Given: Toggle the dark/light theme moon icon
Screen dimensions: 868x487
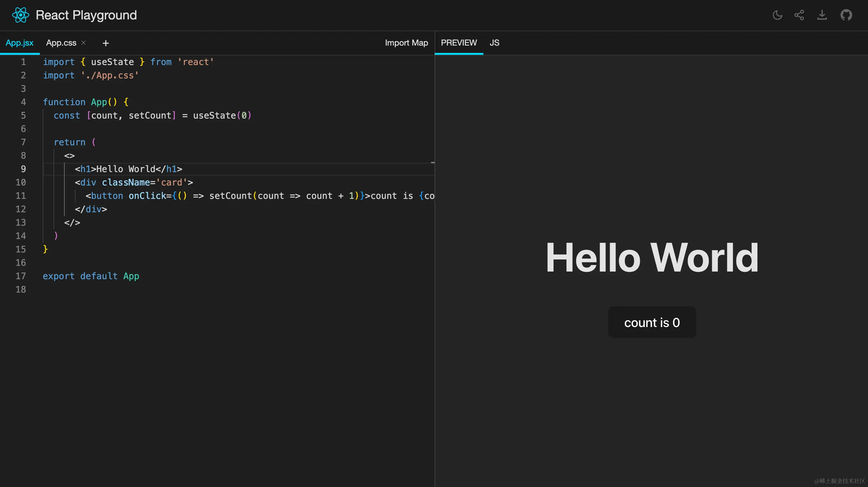Looking at the screenshot, I should (777, 15).
